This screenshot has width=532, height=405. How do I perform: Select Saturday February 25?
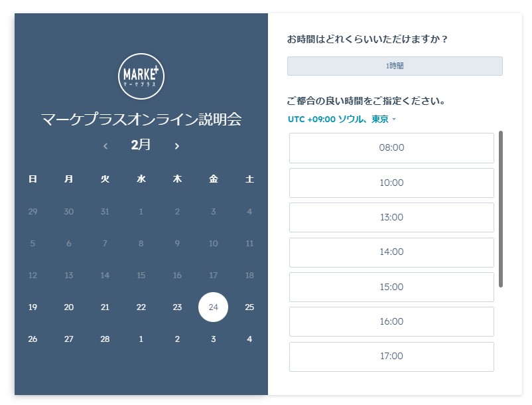tap(249, 307)
